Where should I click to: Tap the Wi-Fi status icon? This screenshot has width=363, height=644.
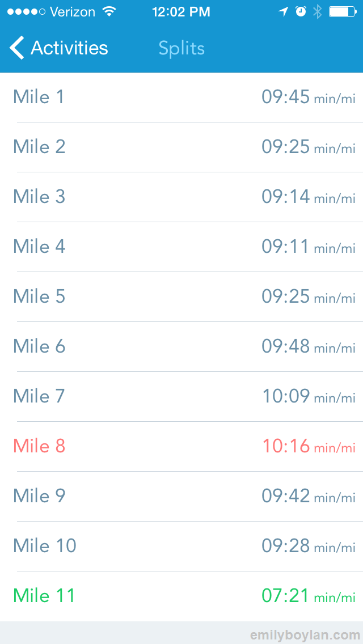[109, 12]
